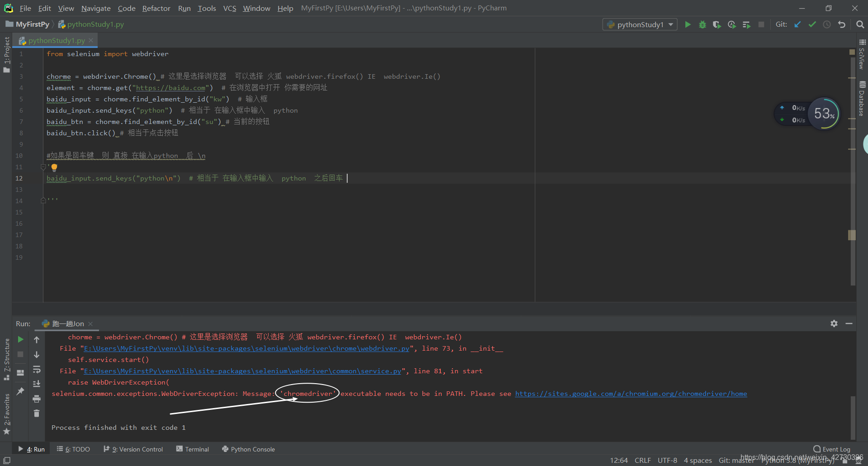
Task: Click the MyFirstPy breadcrumb
Action: [x=28, y=24]
